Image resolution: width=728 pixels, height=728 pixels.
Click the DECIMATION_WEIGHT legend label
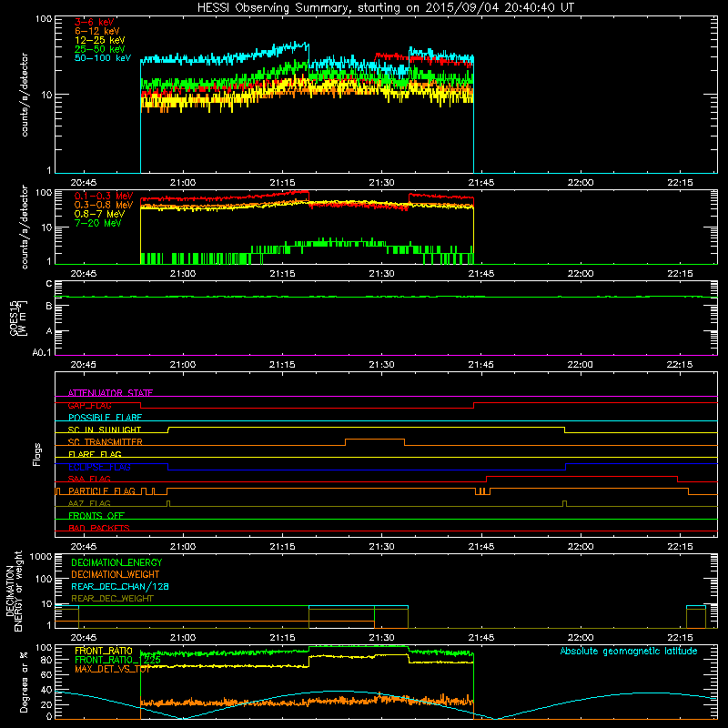tap(116, 574)
